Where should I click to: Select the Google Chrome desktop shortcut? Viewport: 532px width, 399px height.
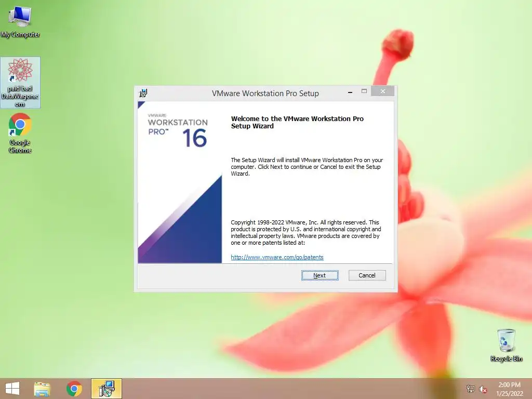(x=20, y=134)
